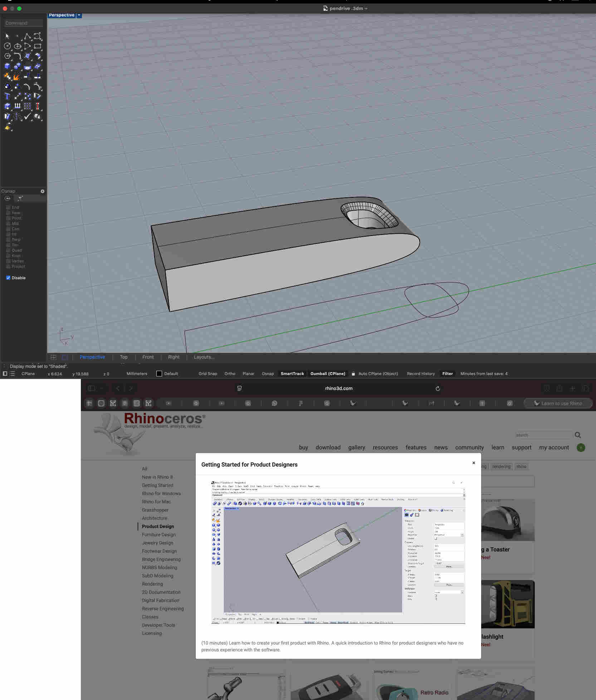Toggle Ortho mode on
This screenshot has height=700, width=596.
(x=230, y=374)
